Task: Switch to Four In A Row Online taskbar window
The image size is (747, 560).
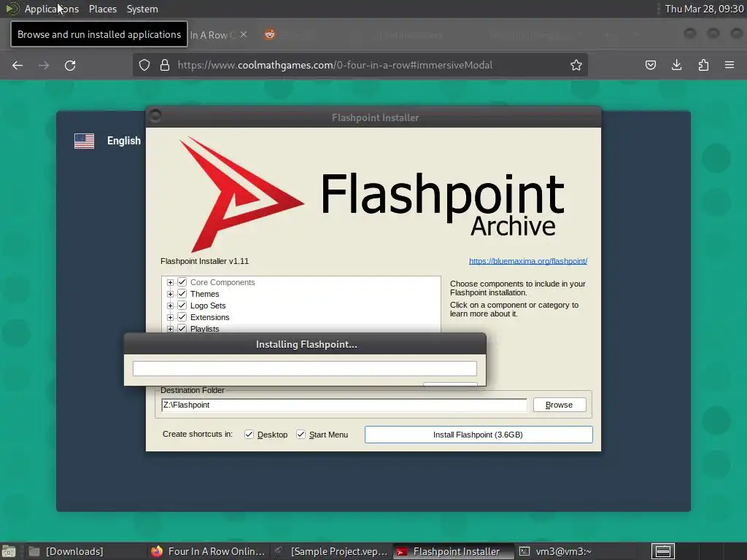Action: pos(208,551)
